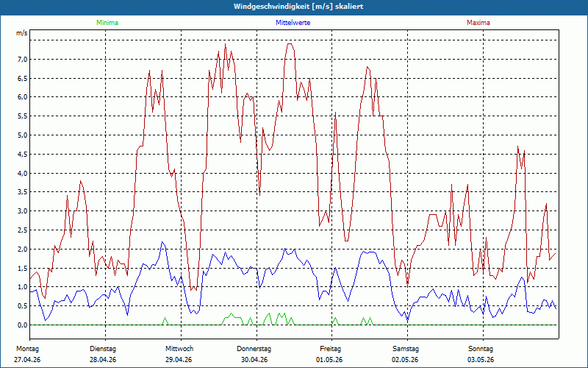Click the Dienstag day label
Viewport: 588px width, 368px height.
pyautogui.click(x=103, y=349)
